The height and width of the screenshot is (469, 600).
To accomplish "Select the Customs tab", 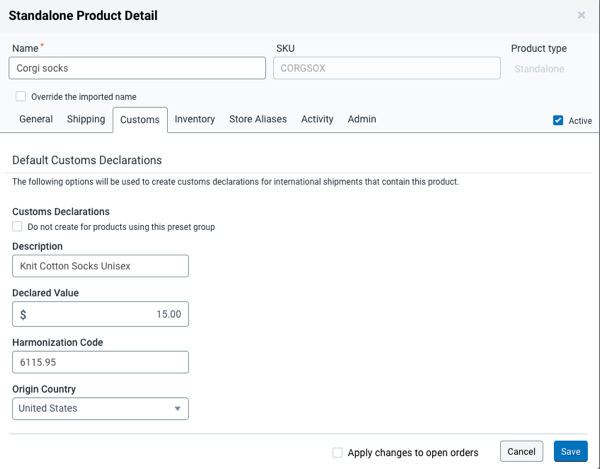I will [140, 120].
